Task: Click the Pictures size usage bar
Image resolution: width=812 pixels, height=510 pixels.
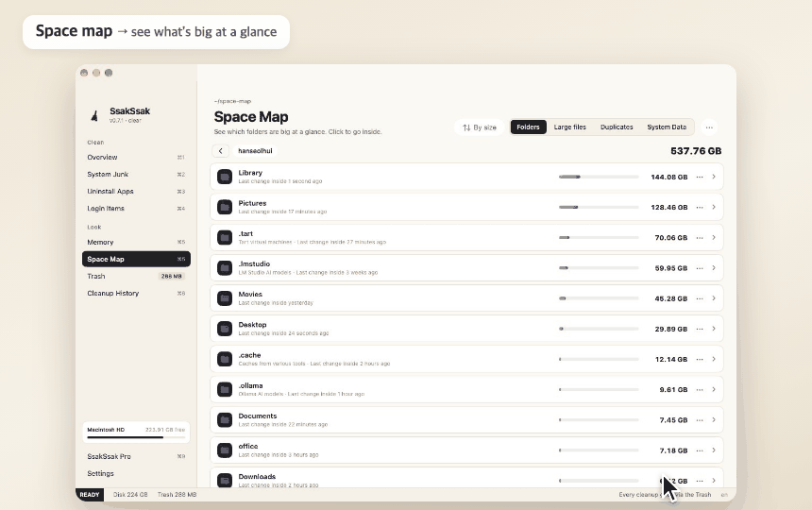Action: point(599,207)
